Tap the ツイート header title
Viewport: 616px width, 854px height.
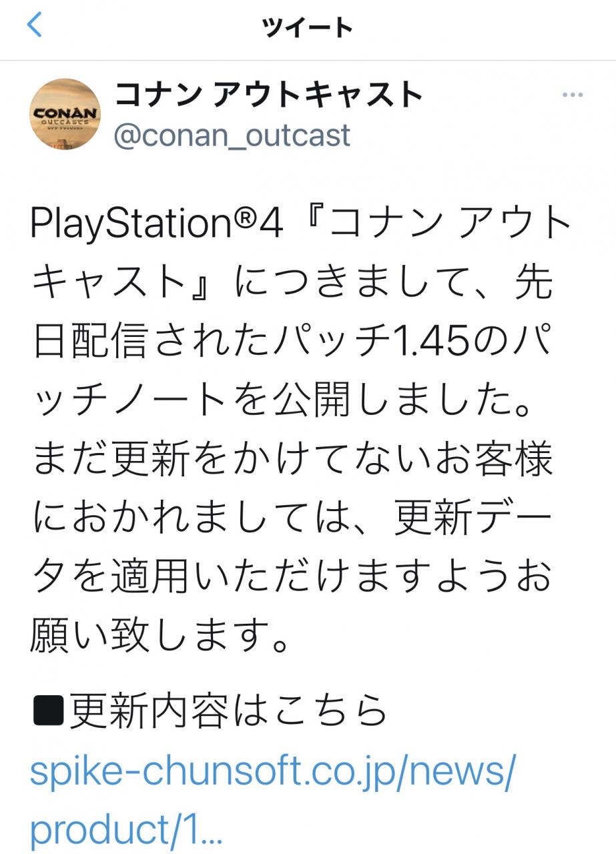pyautogui.click(x=308, y=27)
